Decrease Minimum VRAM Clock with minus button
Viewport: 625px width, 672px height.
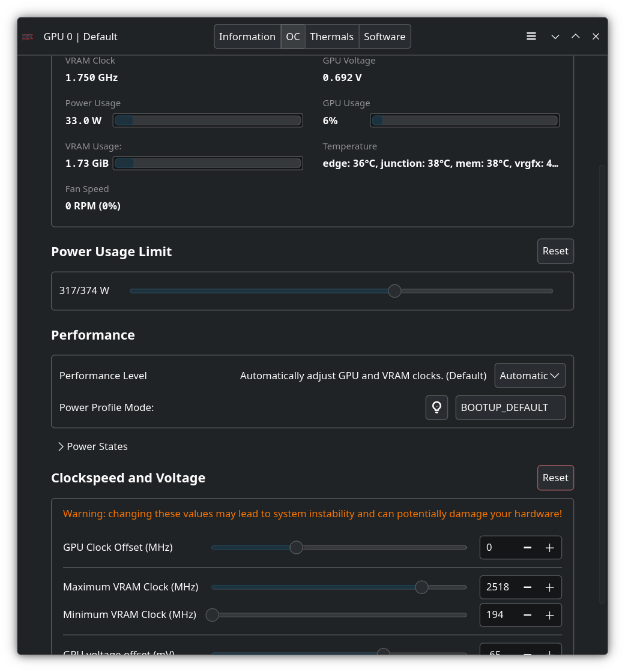(527, 614)
